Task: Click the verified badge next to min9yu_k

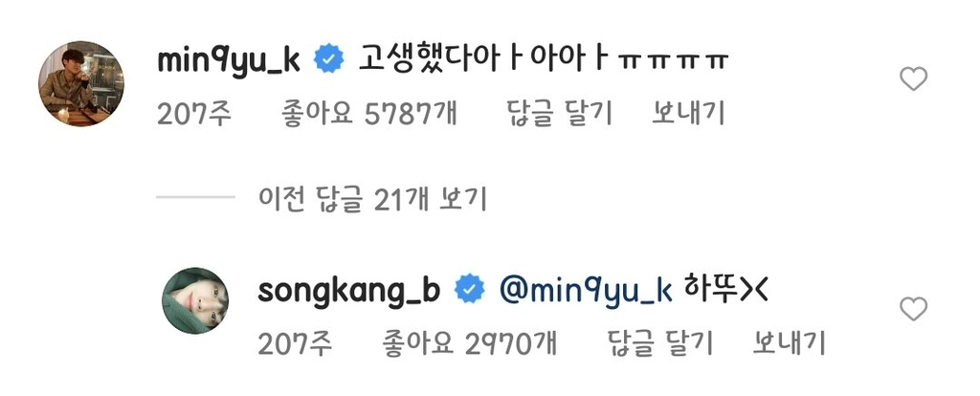Action: pyautogui.click(x=329, y=60)
